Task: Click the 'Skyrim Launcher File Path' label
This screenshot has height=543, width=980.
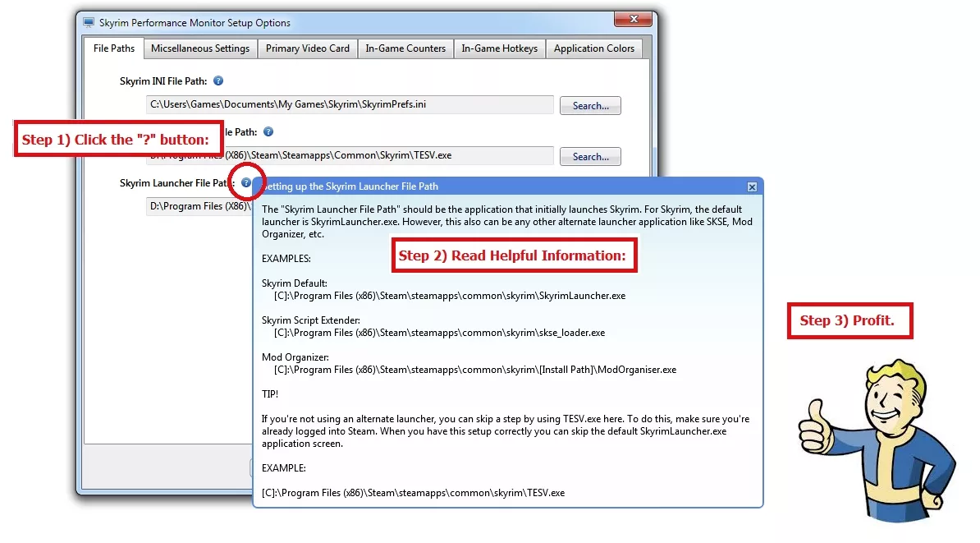Action: click(x=176, y=182)
